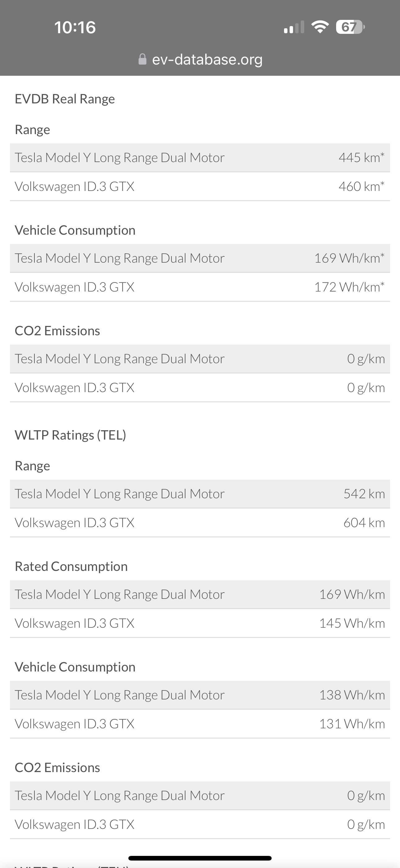The width and height of the screenshot is (400, 868).
Task: Select the Tesla row showing 445 km*
Action: 200,158
